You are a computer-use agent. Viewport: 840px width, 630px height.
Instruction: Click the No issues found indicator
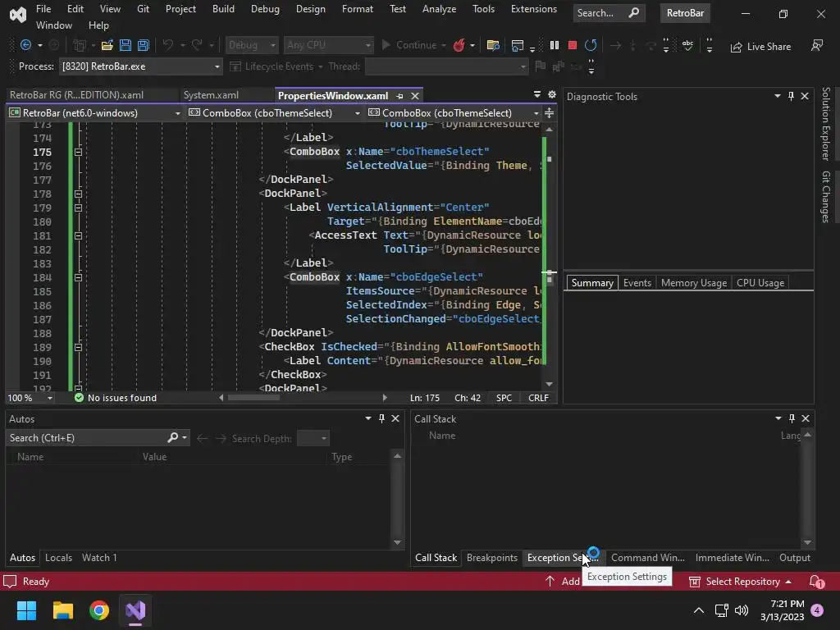[x=116, y=398]
